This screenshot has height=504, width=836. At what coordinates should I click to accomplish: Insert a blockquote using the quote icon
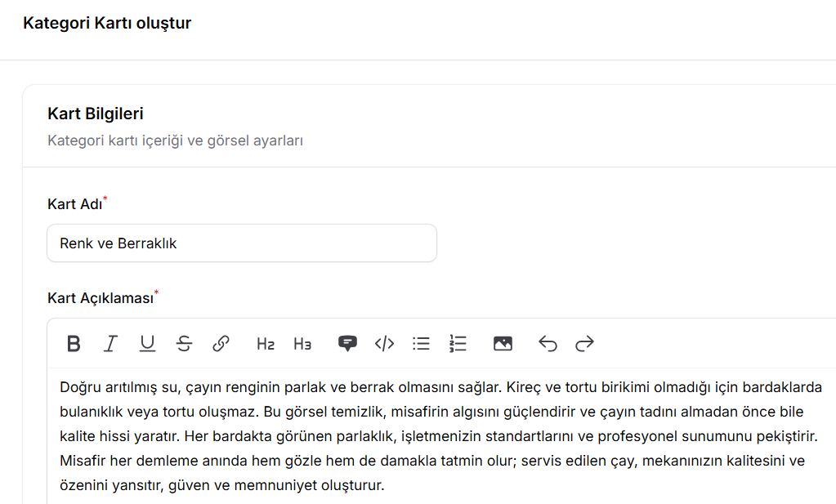pyautogui.click(x=347, y=343)
